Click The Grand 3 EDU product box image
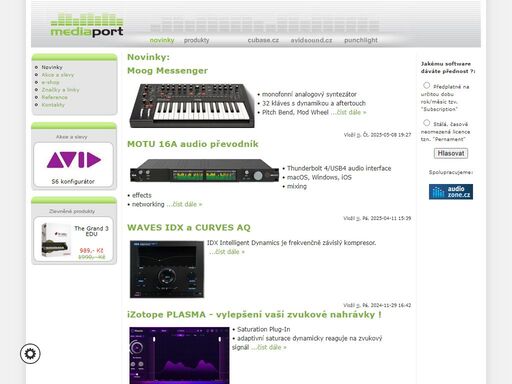This screenshot has width=512, height=384. click(x=56, y=240)
